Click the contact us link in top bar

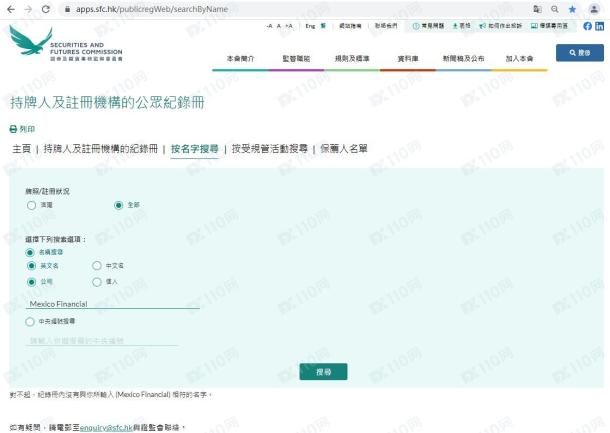[386, 26]
